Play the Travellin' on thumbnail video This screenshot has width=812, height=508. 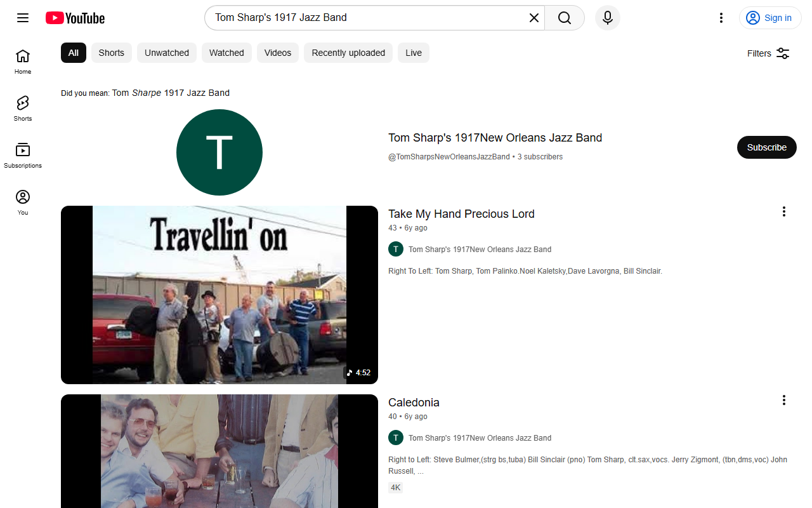coord(219,295)
